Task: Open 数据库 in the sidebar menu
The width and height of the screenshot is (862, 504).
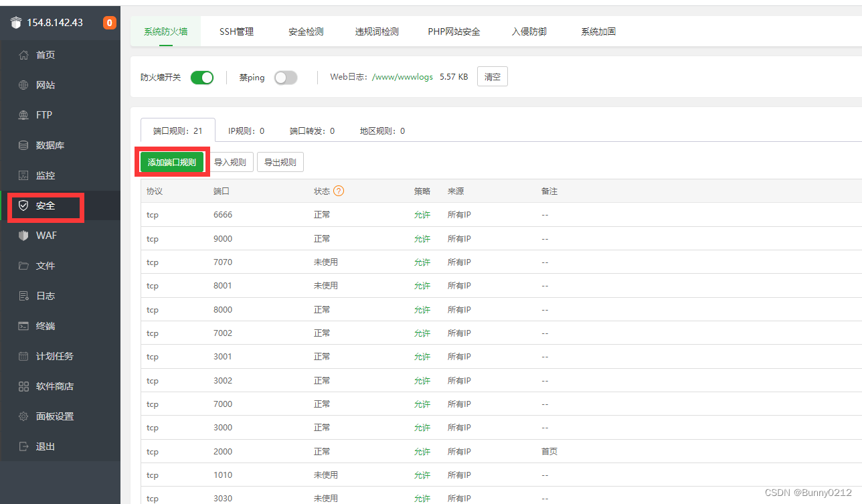Action: [50, 145]
